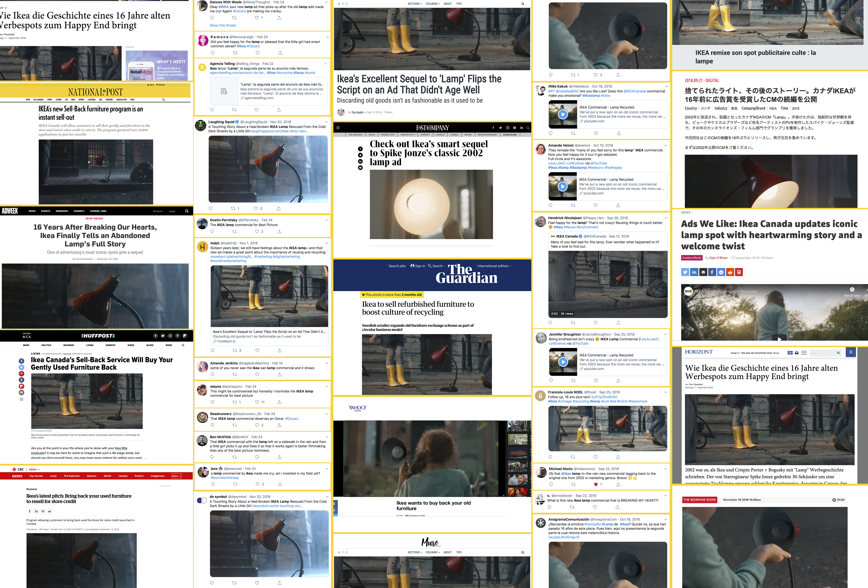Open Kyle O'Brien author link
The width and height of the screenshot is (868, 588).
718,258
